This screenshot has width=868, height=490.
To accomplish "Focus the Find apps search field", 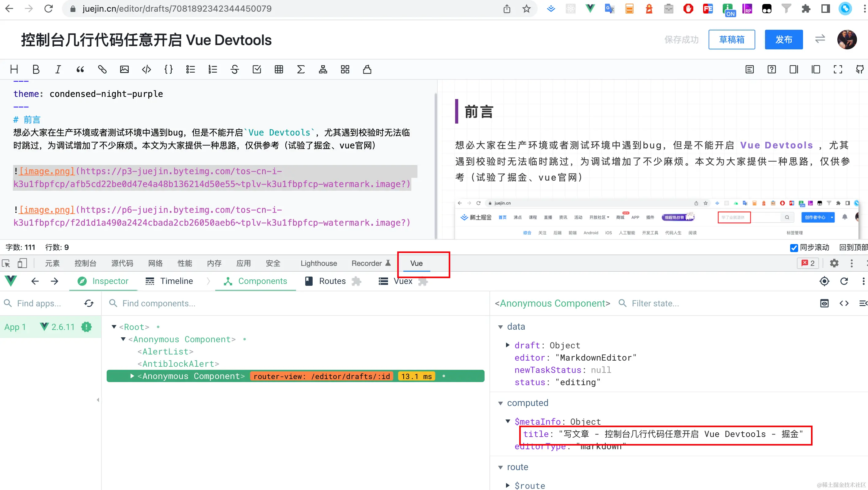I will point(39,303).
